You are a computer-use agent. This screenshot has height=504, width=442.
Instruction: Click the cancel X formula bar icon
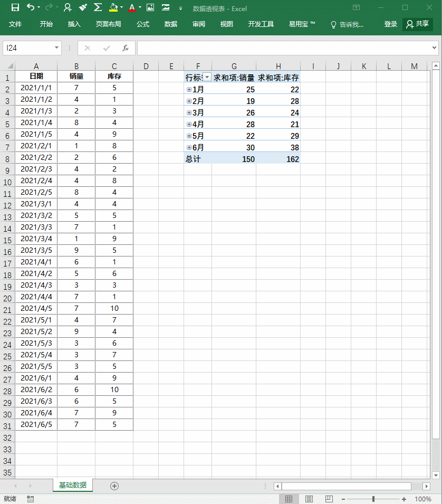[x=88, y=48]
